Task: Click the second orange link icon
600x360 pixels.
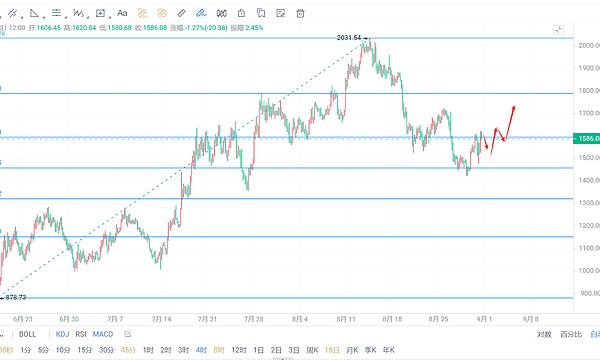Action: (x=162, y=13)
